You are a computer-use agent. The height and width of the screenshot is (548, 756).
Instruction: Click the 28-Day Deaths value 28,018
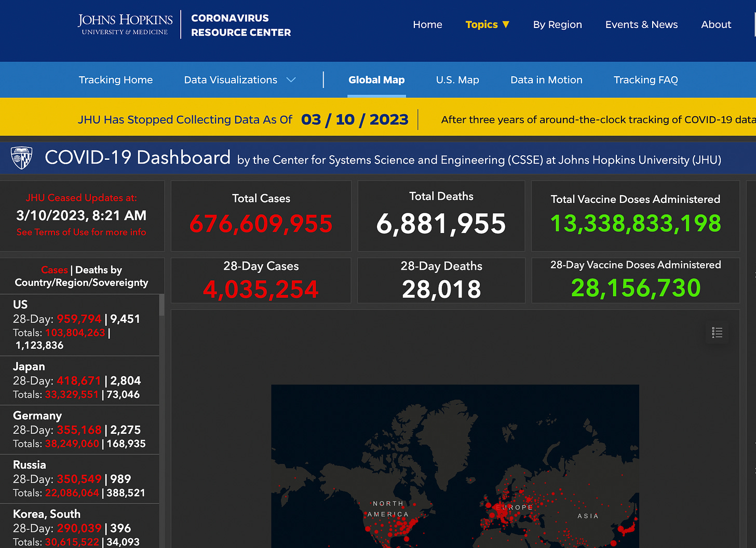pos(441,289)
